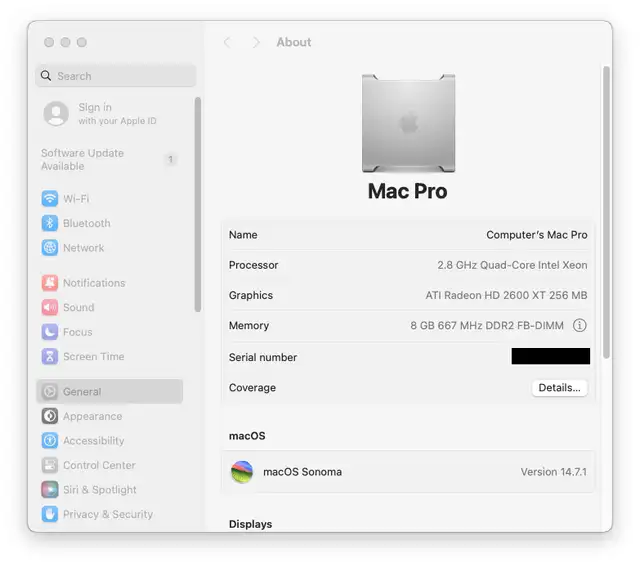Click the General label in sidebar
The image size is (640, 566).
82,391
